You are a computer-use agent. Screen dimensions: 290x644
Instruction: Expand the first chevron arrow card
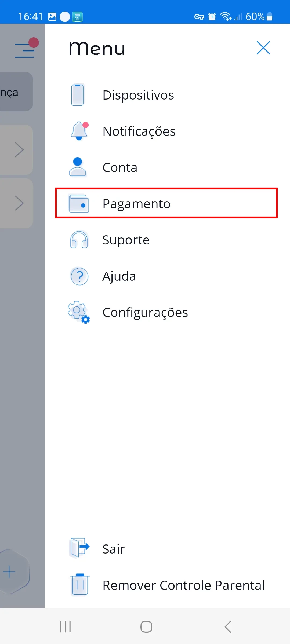[19, 150]
